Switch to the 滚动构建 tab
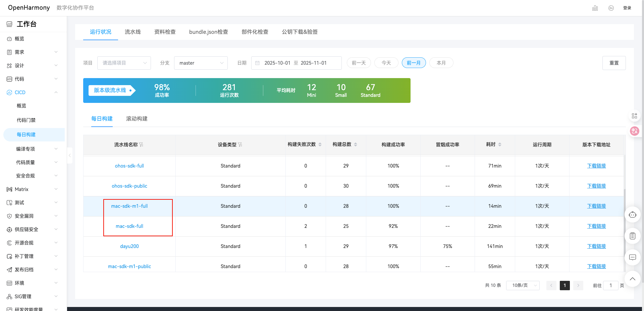Image resolution: width=644 pixels, height=311 pixels. pyautogui.click(x=137, y=119)
